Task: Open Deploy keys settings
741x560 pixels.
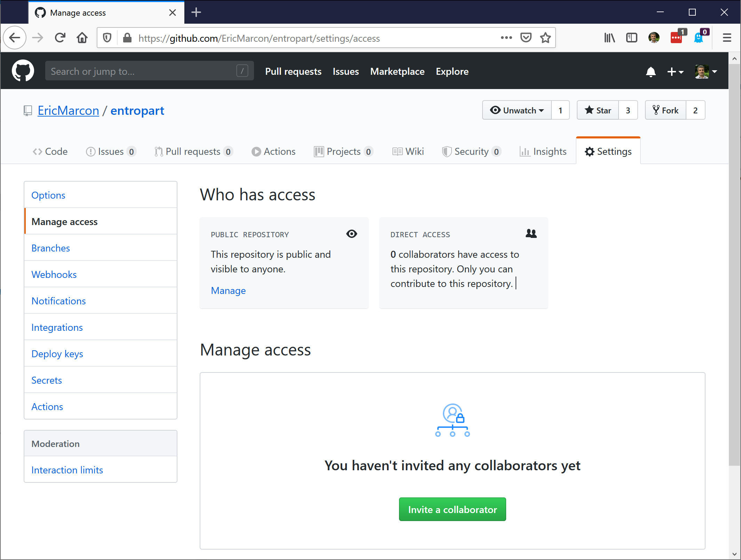Action: [x=101, y=354]
